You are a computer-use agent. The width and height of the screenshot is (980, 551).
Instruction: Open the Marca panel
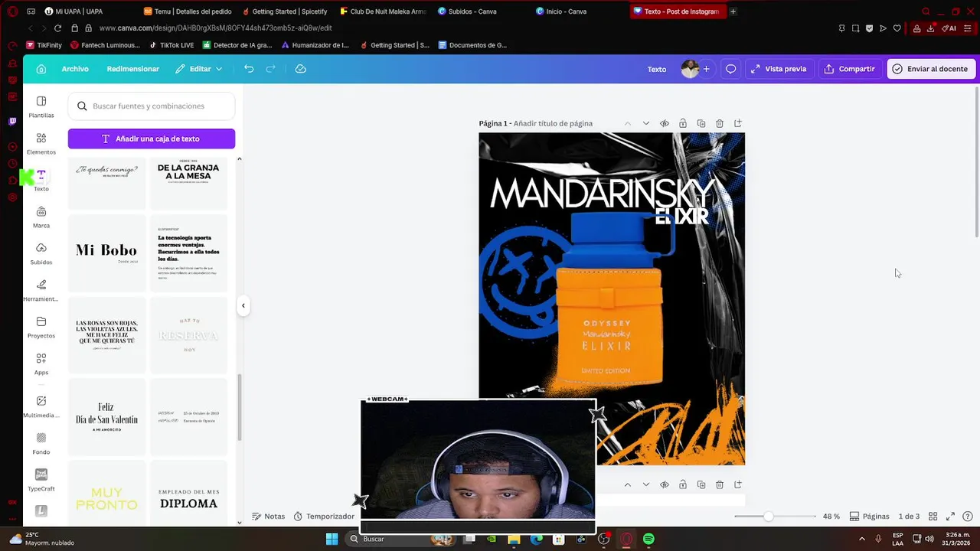pos(41,217)
